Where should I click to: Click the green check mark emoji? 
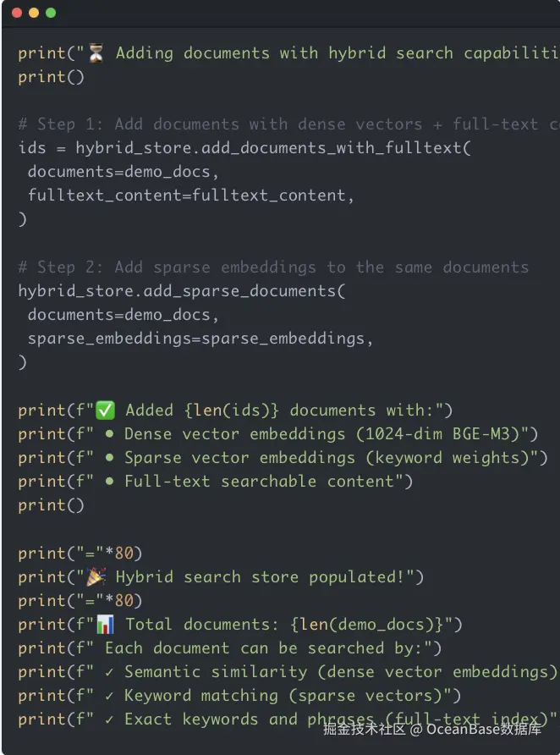(105, 411)
